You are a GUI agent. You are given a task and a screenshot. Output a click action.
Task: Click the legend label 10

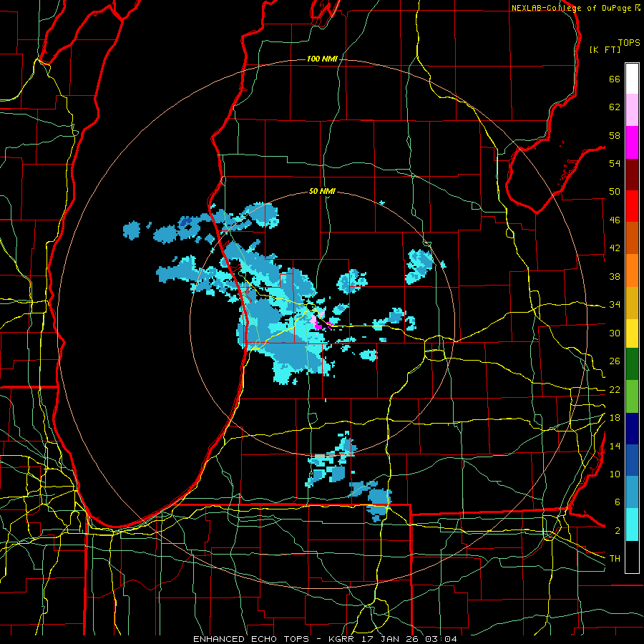point(615,474)
